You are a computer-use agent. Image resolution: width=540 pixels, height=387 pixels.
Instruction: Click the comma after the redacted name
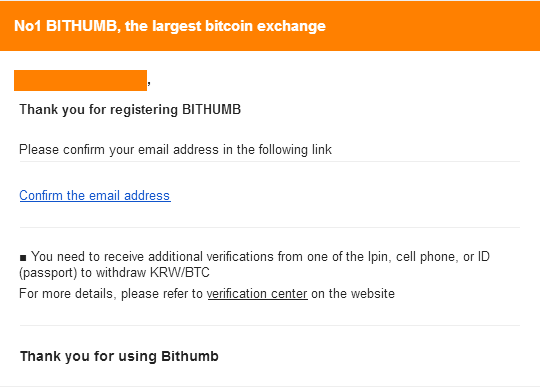pos(149,83)
